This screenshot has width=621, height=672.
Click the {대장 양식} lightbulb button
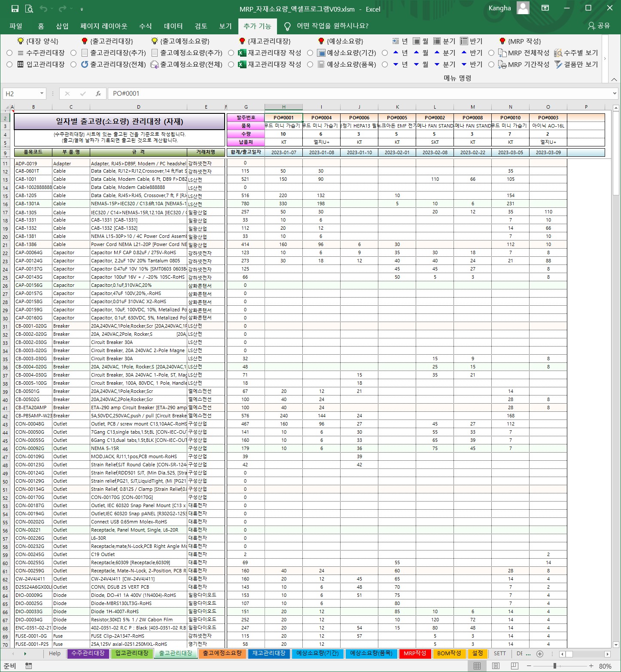[38, 41]
